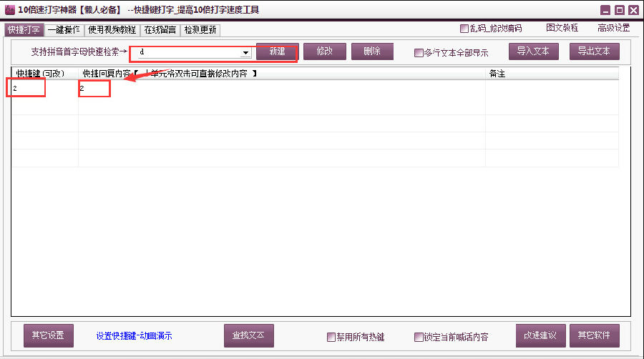644x359 pixels.
Task: Switch to the 快捷打字 tab
Action: 24,30
